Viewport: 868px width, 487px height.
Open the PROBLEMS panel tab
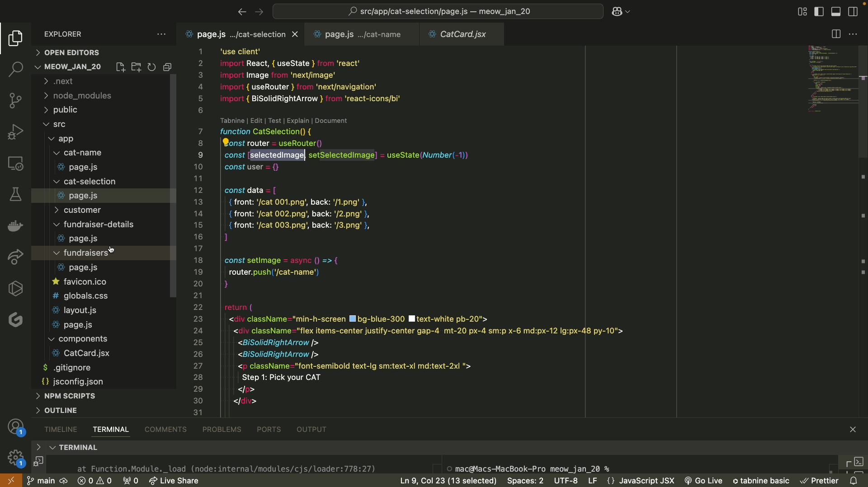click(x=222, y=430)
